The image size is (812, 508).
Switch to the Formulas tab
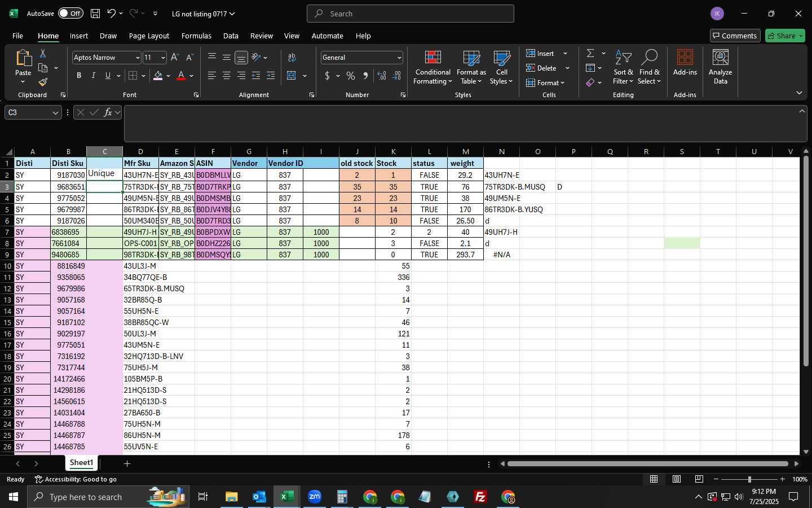[196, 36]
